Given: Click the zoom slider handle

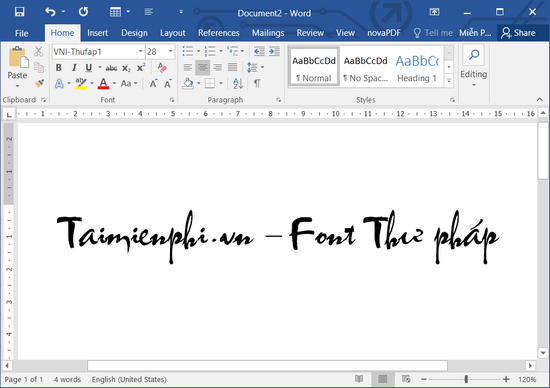Looking at the screenshot, I should click(466, 379).
